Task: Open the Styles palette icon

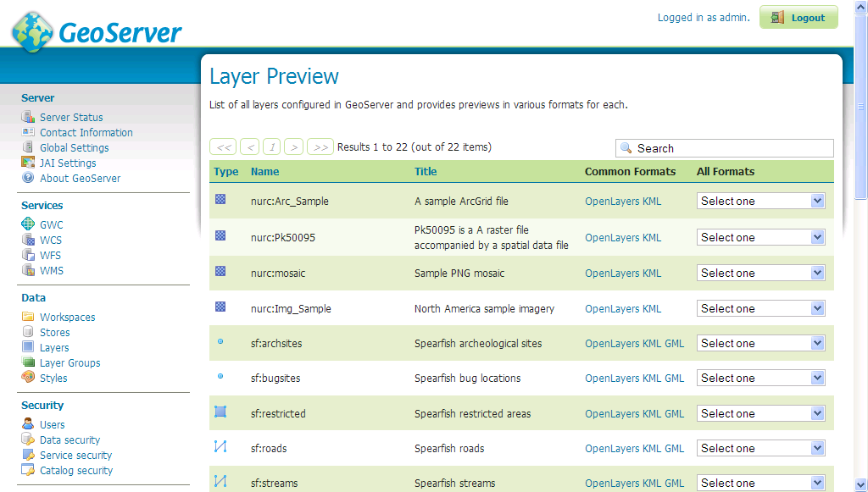Action: point(28,378)
